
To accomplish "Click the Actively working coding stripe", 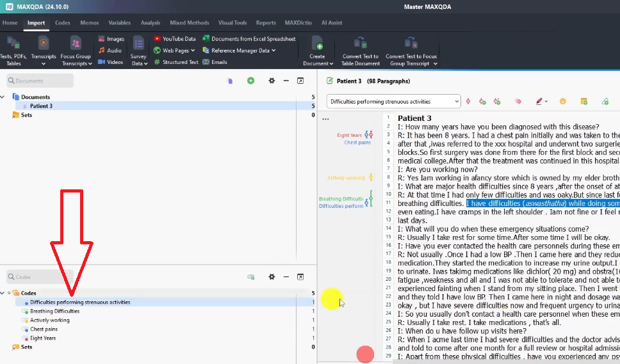I will 371,177.
